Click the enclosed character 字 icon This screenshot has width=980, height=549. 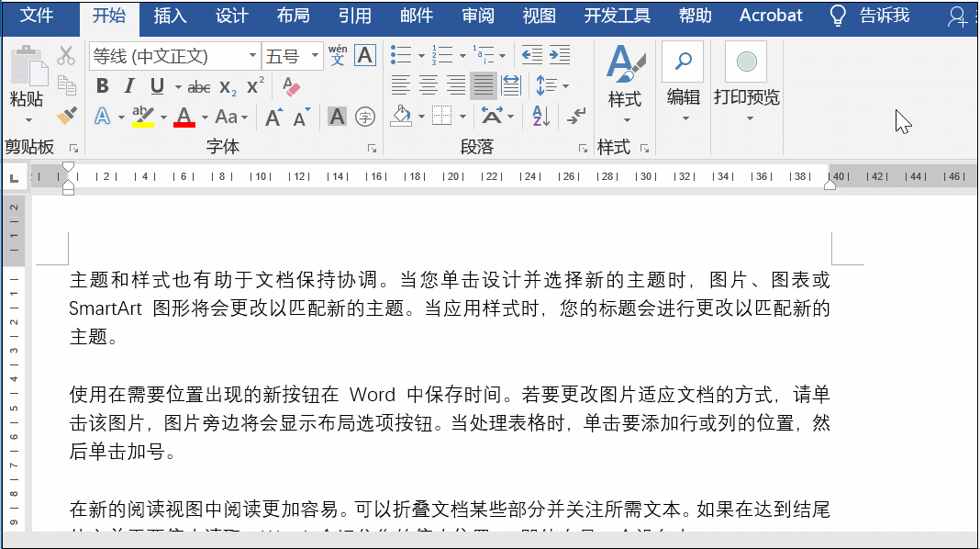[365, 117]
